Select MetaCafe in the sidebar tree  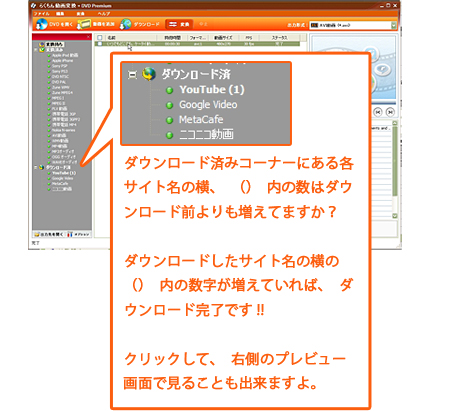[x=60, y=184]
